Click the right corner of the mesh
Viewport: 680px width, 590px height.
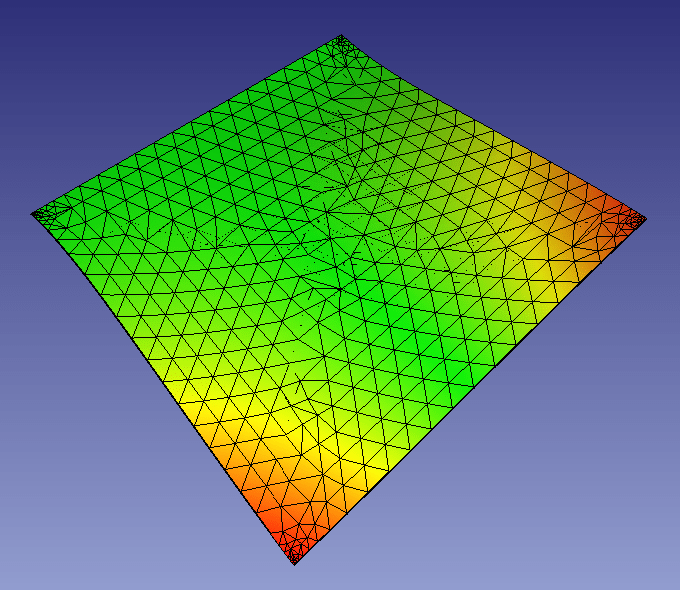tap(644, 219)
